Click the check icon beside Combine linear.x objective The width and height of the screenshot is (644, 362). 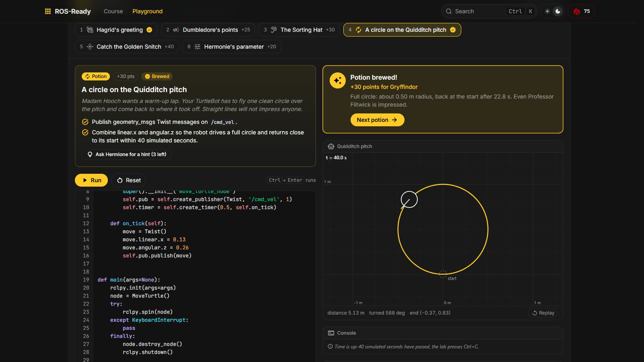click(x=85, y=132)
